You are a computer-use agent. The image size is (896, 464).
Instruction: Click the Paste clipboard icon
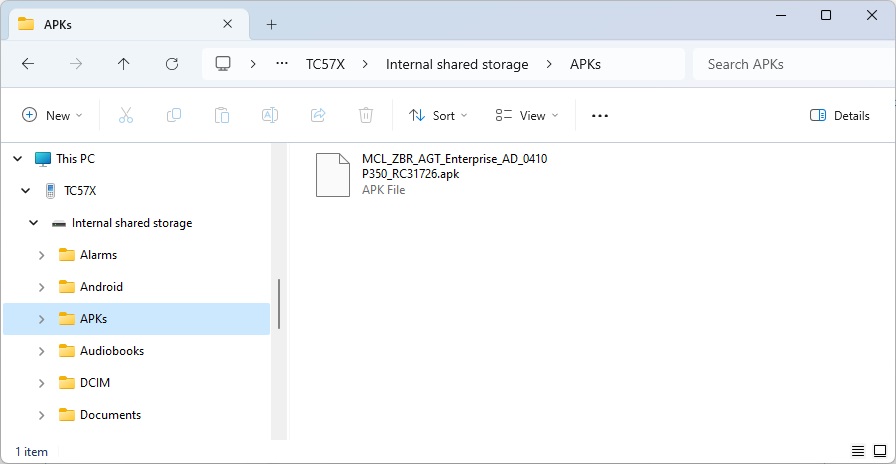click(x=222, y=116)
